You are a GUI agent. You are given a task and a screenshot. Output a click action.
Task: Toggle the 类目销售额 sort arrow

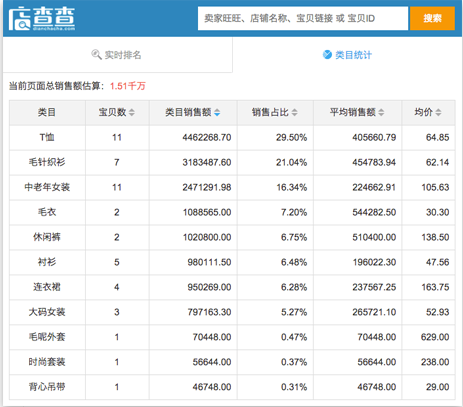coord(217,113)
